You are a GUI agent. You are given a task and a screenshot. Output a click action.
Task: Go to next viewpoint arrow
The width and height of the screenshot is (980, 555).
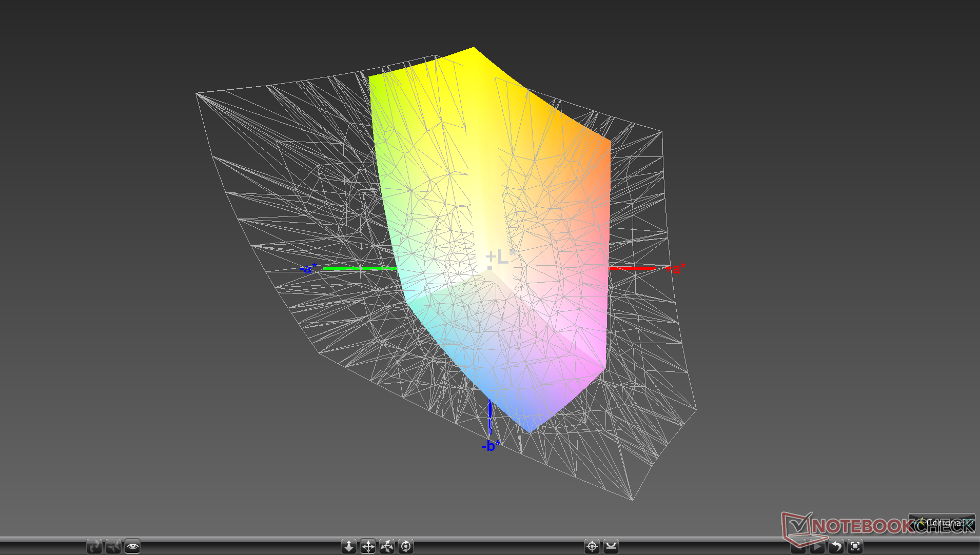(817, 546)
